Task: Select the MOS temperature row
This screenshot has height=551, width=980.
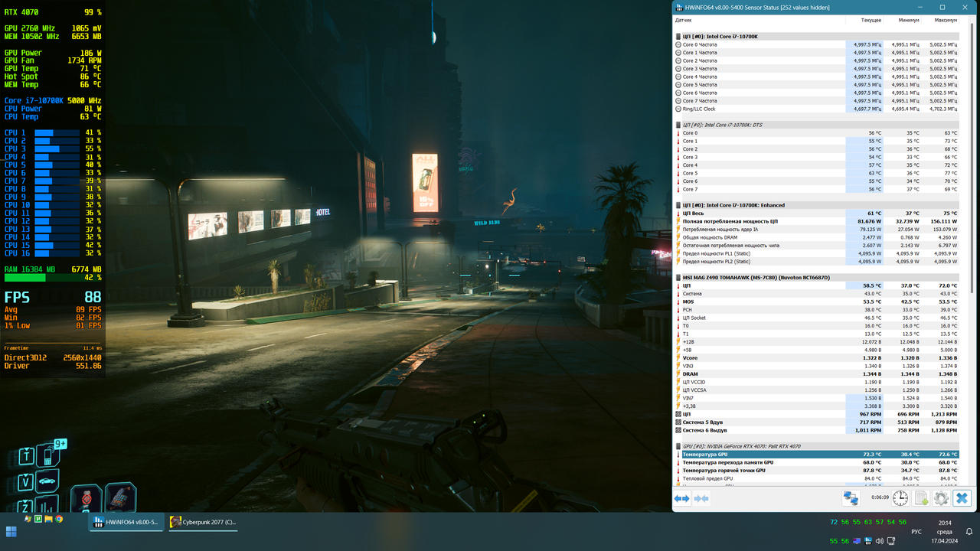Action: point(820,302)
